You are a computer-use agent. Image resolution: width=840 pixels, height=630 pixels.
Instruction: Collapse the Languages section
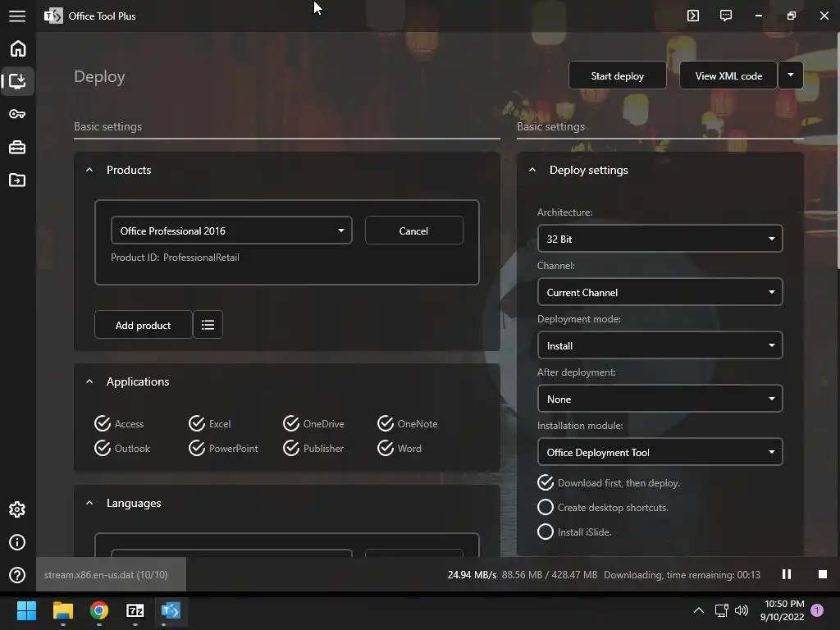tap(89, 503)
